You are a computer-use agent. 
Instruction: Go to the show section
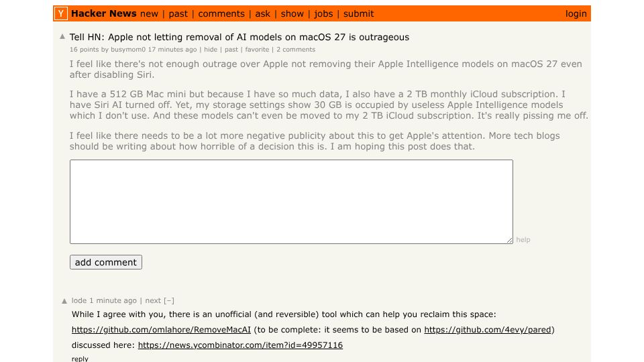292,14
